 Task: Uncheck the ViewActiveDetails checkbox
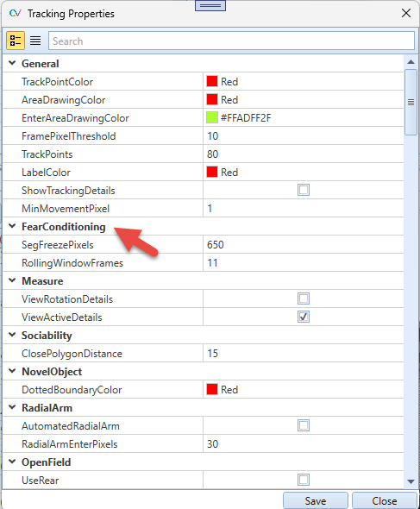(304, 317)
